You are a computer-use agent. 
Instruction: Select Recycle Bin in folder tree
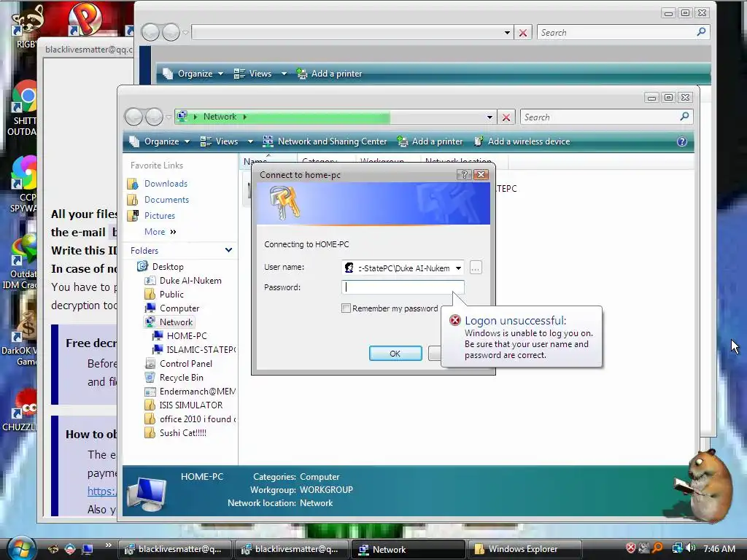181,377
